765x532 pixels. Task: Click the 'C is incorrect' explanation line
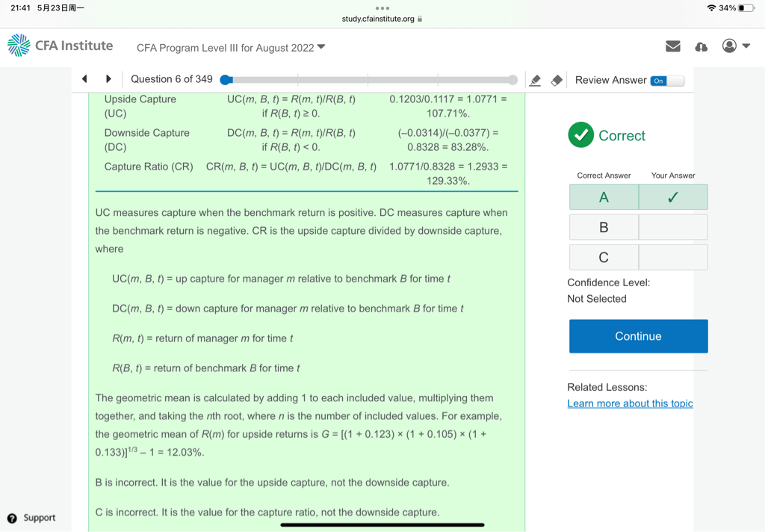point(267,512)
